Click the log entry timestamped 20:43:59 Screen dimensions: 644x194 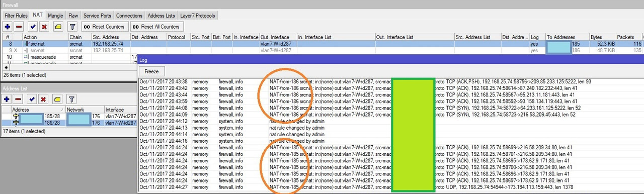[x=391, y=101]
